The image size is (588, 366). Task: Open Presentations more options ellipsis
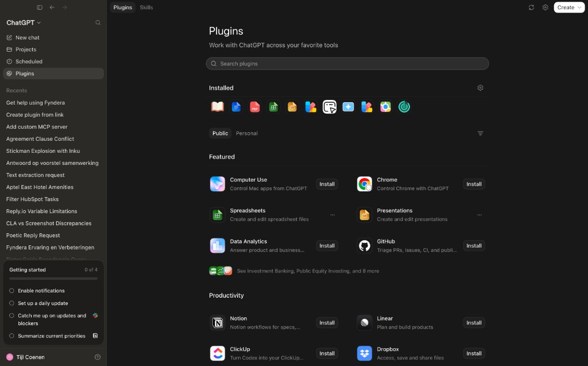(x=479, y=215)
